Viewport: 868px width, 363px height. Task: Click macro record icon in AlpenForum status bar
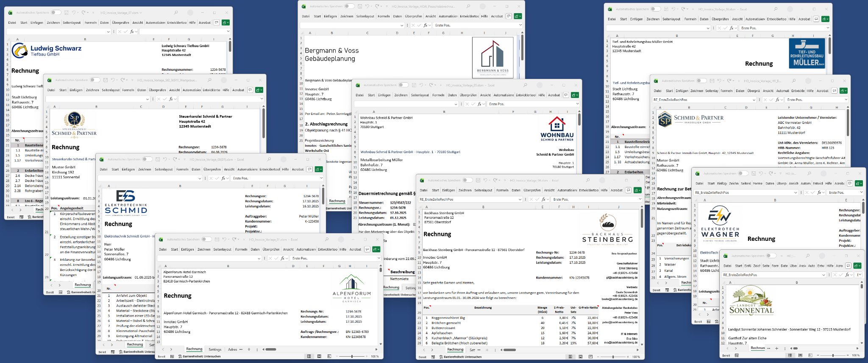click(x=172, y=356)
